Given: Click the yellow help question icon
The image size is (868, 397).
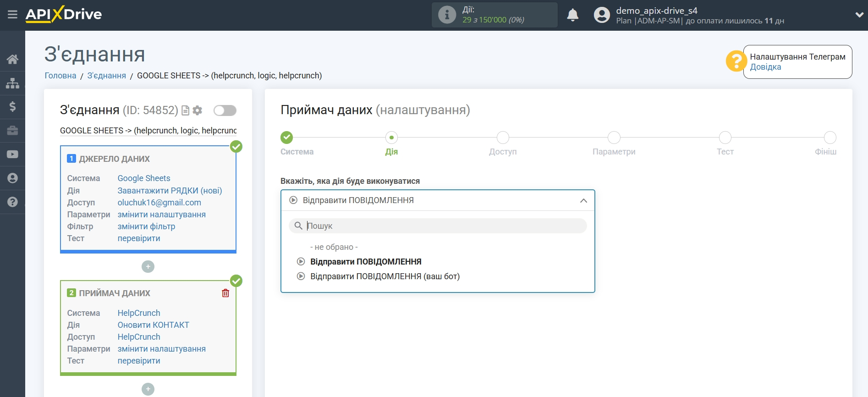Looking at the screenshot, I should point(736,61).
